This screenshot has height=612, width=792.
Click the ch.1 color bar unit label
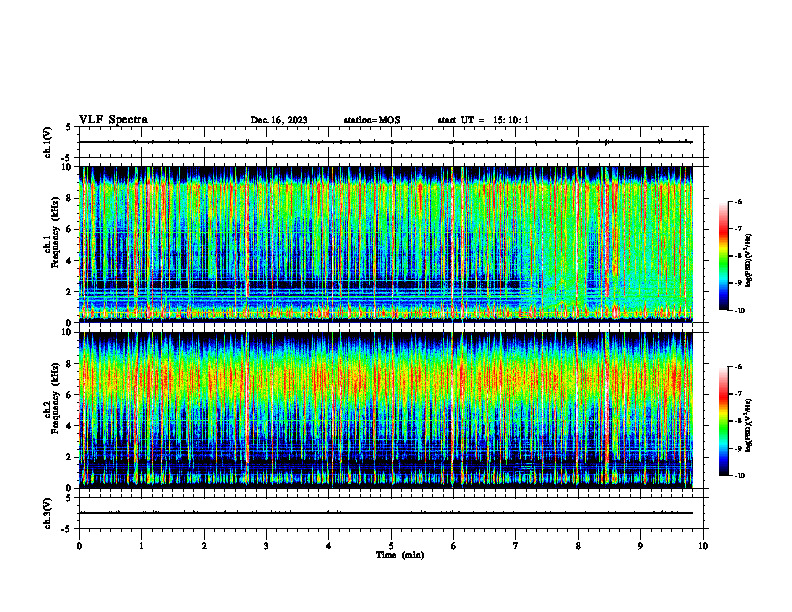(749, 261)
